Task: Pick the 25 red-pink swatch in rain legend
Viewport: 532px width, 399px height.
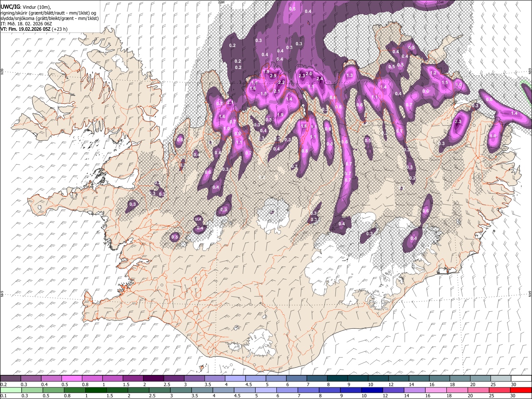Action: [500, 390]
